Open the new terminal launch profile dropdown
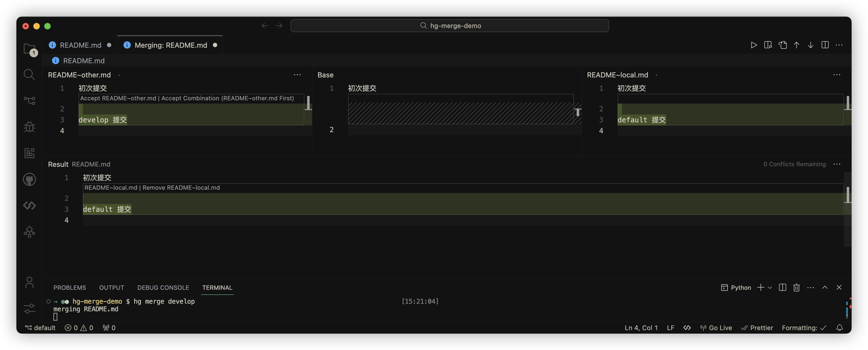The height and width of the screenshot is (350, 868). 770,287
